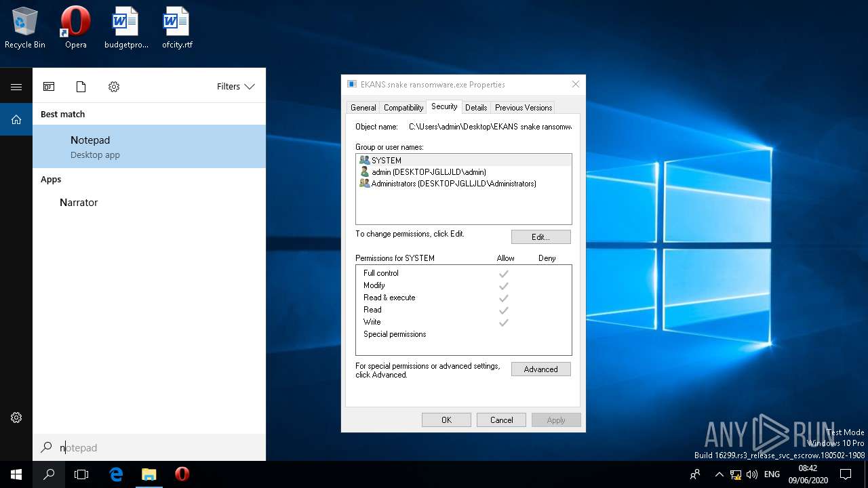868x488 pixels.
Task: Expand the start search hamburger menu
Action: 16,87
